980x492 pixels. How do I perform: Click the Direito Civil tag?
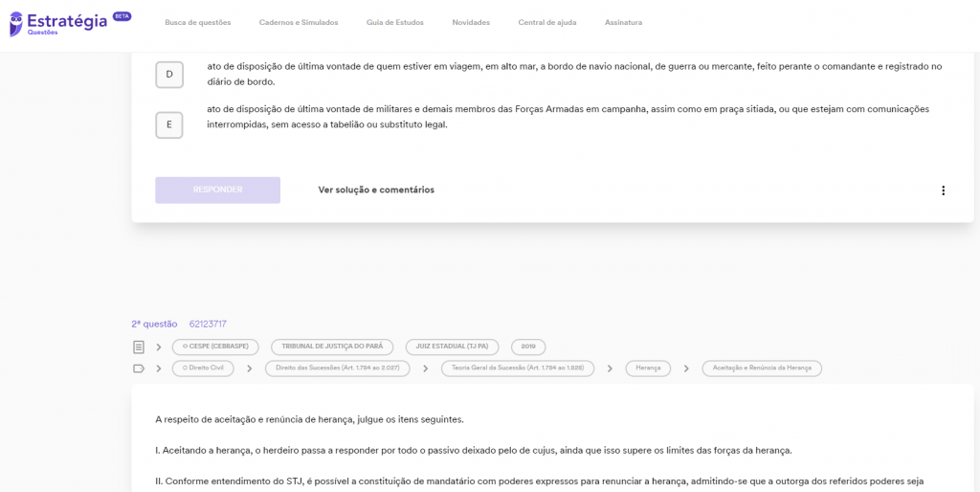(x=203, y=369)
